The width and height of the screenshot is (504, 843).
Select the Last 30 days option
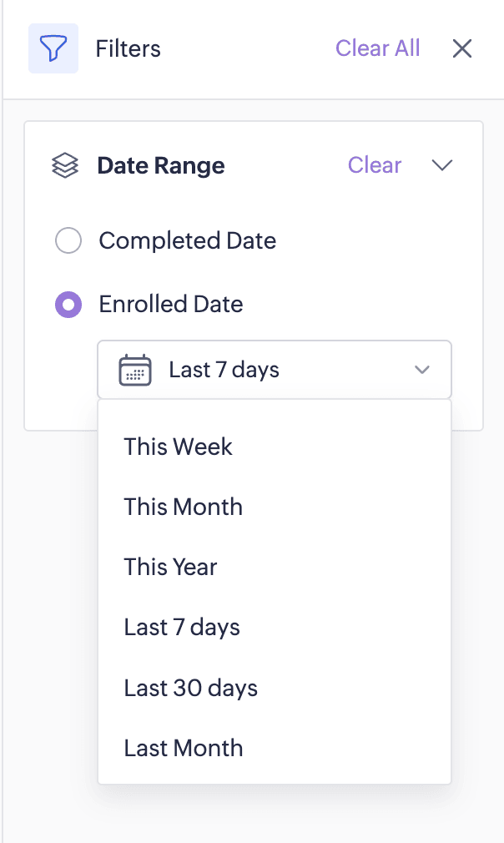[191, 688]
